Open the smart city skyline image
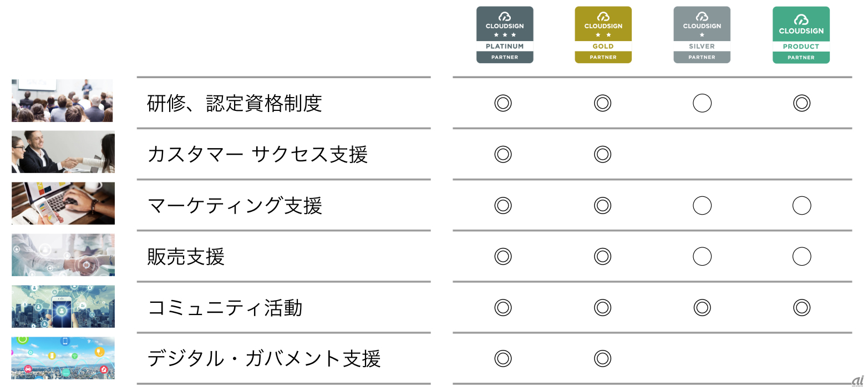 point(63,358)
